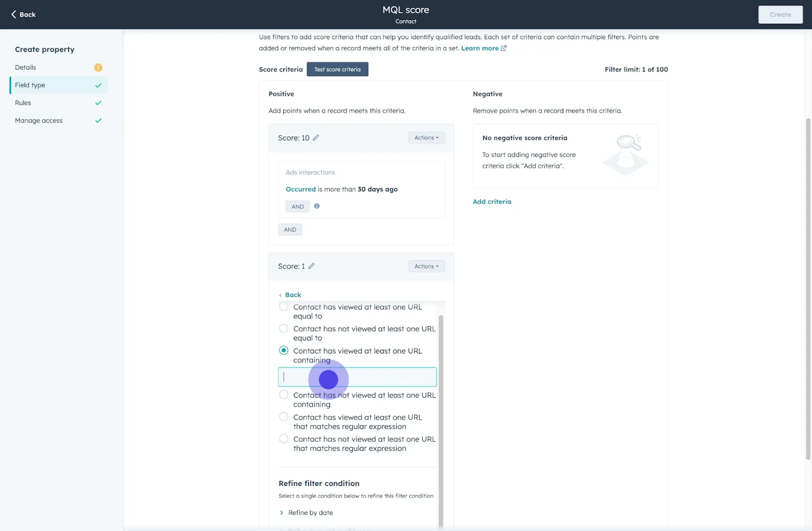Click the page vertical scrollbar
Screen dimensions: 812x531
click(x=808, y=289)
